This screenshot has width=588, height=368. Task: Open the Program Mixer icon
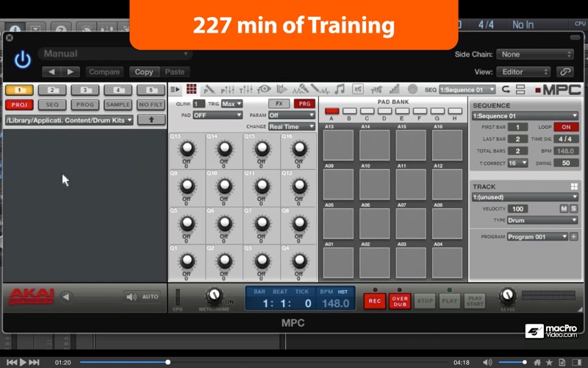click(228, 89)
